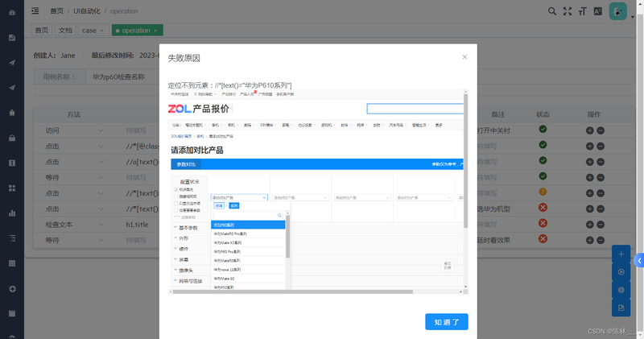Click the lock icon in the sidebar

point(12,138)
